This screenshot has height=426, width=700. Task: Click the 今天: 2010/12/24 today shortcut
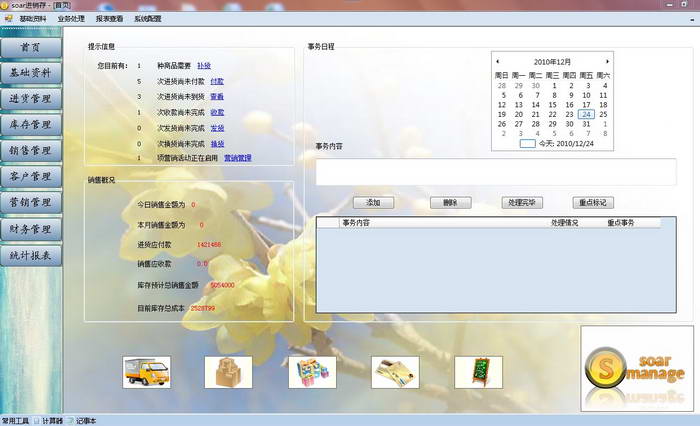coord(557,144)
